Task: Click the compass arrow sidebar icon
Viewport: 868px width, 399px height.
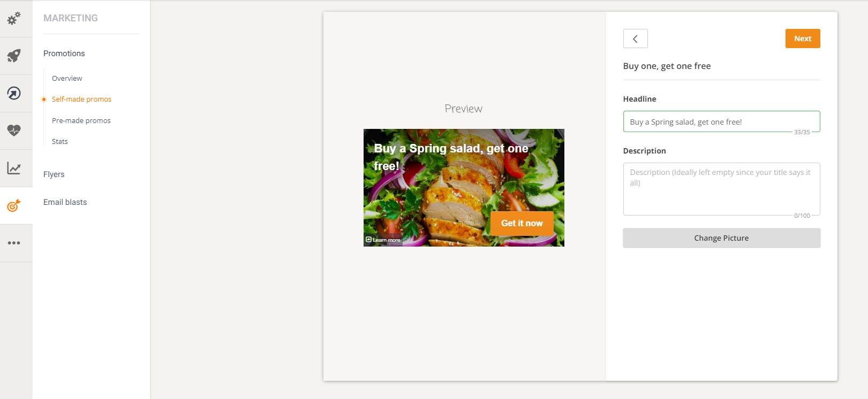Action: tap(14, 93)
